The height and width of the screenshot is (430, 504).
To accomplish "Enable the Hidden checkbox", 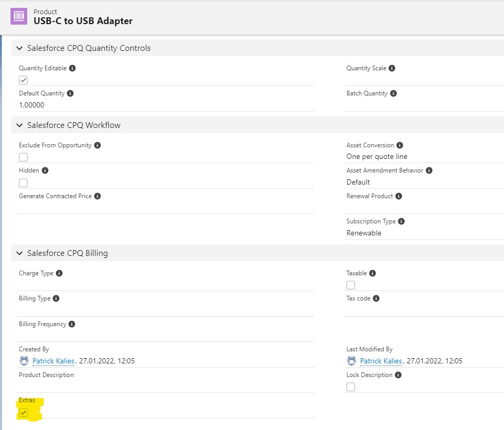I will [23, 182].
